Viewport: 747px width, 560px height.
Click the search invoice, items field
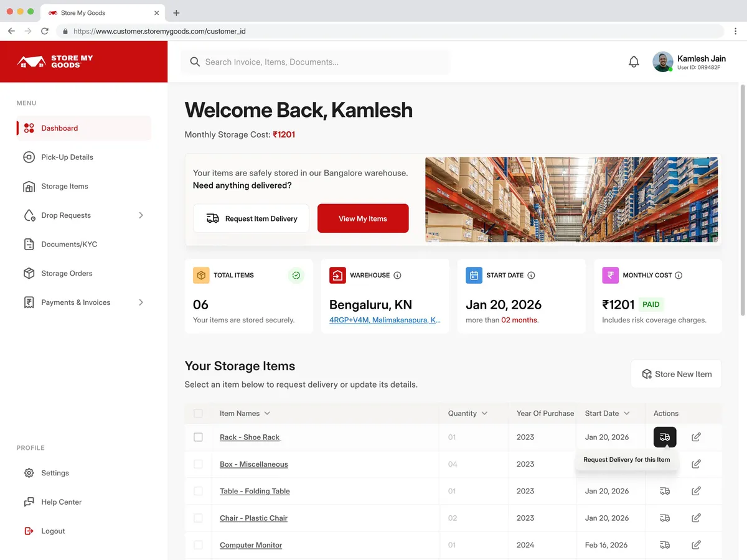click(x=315, y=62)
